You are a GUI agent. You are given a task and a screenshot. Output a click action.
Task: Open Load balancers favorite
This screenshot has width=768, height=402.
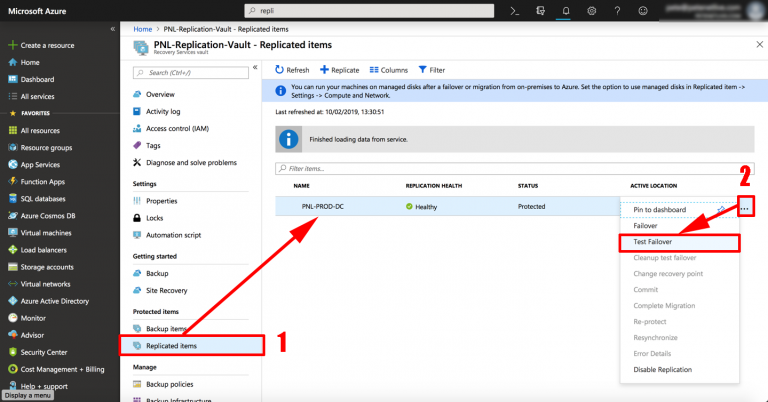pyautogui.click(x=39, y=250)
